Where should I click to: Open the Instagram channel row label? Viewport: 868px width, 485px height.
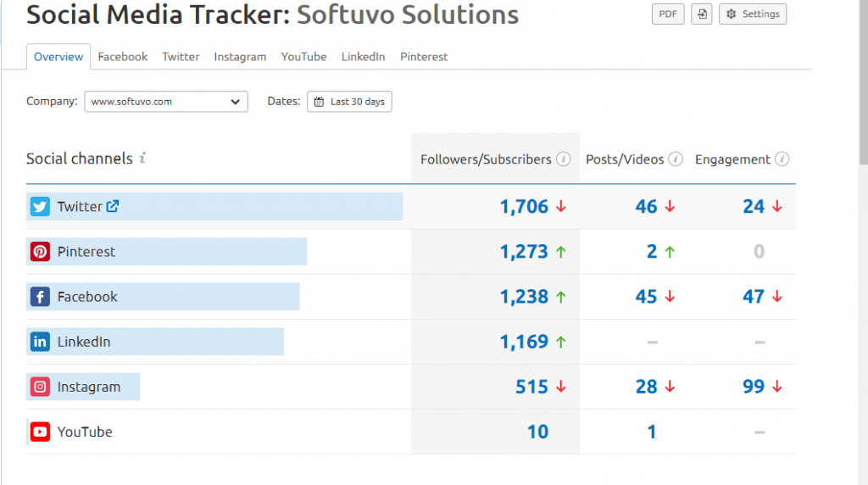[x=88, y=387]
